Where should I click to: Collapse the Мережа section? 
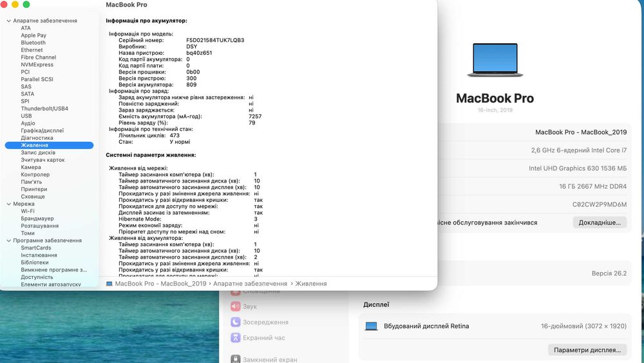[8, 204]
